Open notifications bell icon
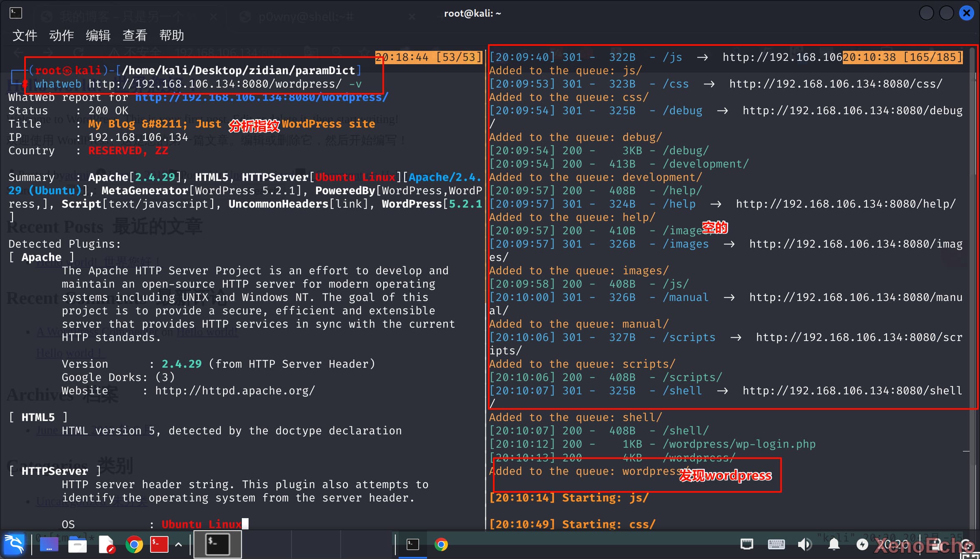Screen dimensions: 980x559 coord(834,544)
